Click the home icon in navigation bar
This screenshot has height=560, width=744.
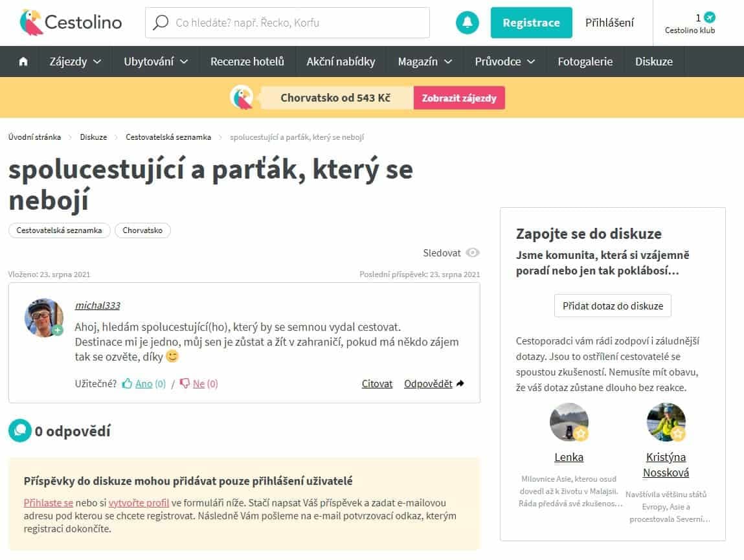23,62
